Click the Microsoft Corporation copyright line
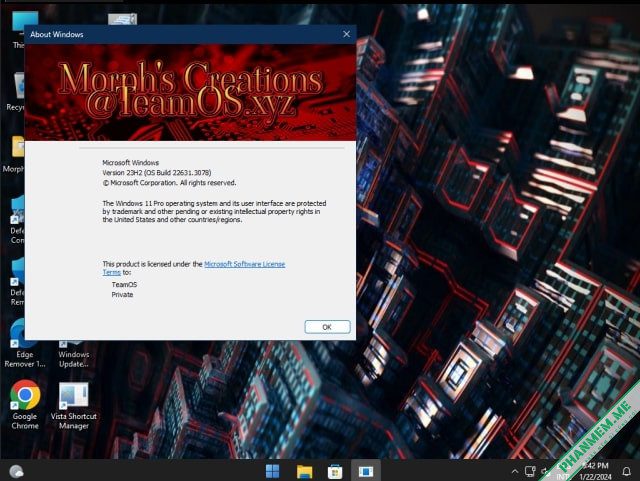The width and height of the screenshot is (640, 481). (x=169, y=183)
